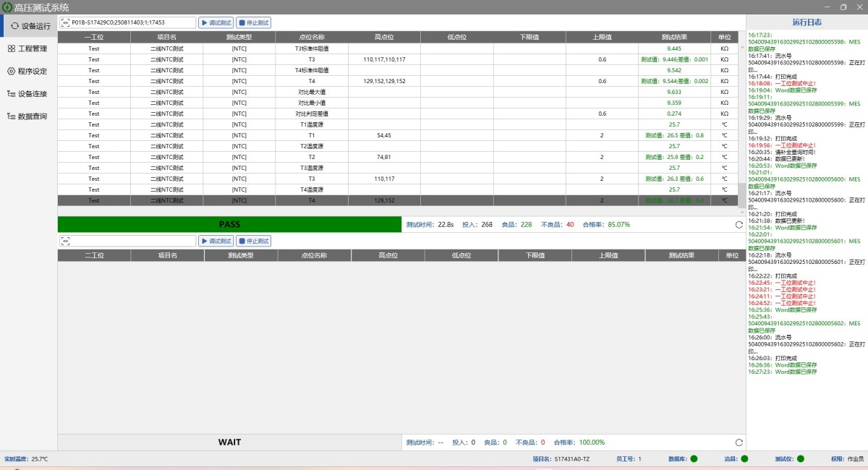Click the empty station two barcode field
Image resolution: width=868 pixels, height=470 pixels.
click(x=132, y=241)
